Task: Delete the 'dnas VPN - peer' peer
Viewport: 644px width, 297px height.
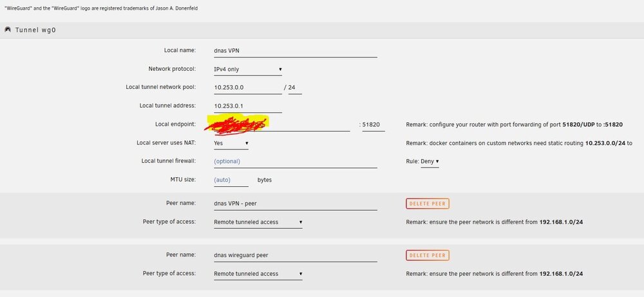Action: (428, 204)
